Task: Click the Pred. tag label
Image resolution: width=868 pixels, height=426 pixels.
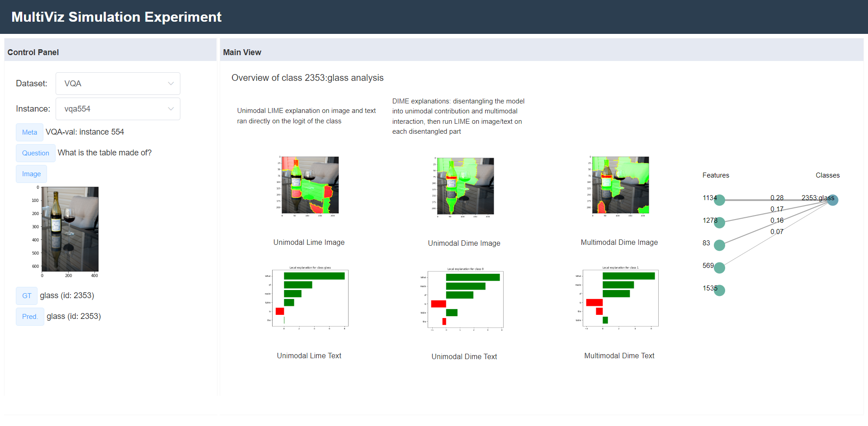Action: pyautogui.click(x=30, y=317)
